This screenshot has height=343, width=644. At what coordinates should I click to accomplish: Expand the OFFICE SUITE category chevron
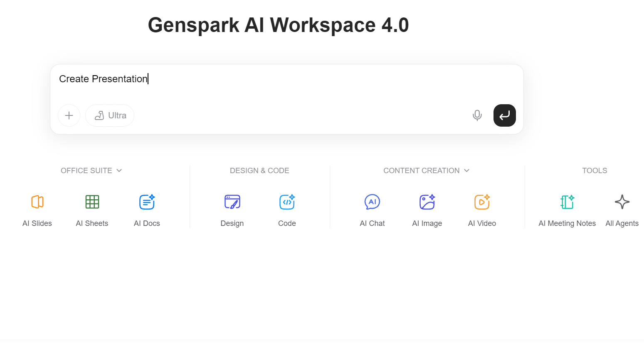(119, 171)
